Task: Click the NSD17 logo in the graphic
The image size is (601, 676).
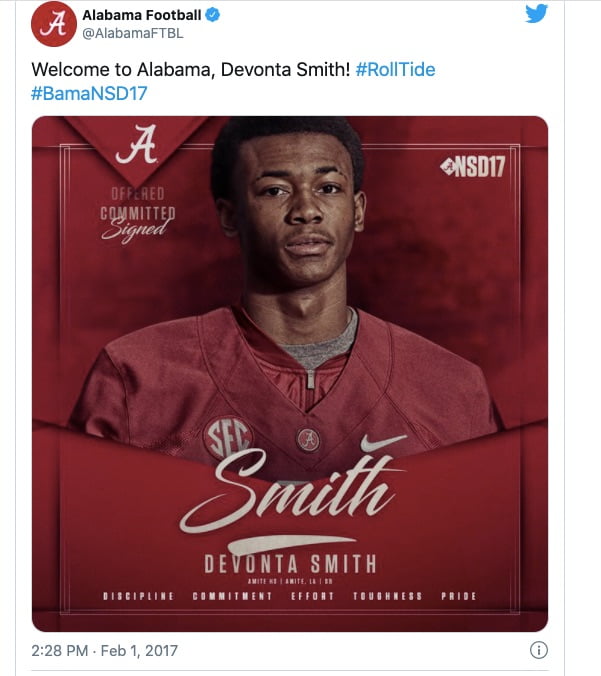Action: click(x=473, y=166)
